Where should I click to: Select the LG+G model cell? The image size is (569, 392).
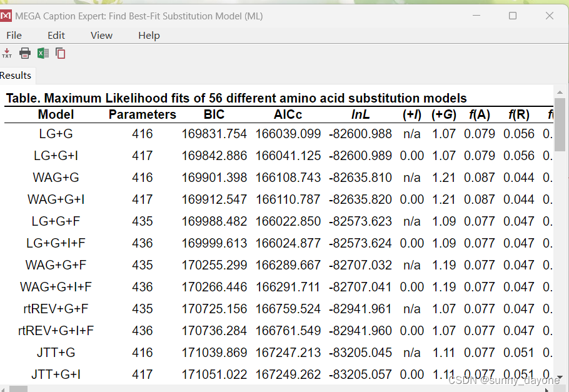56,134
